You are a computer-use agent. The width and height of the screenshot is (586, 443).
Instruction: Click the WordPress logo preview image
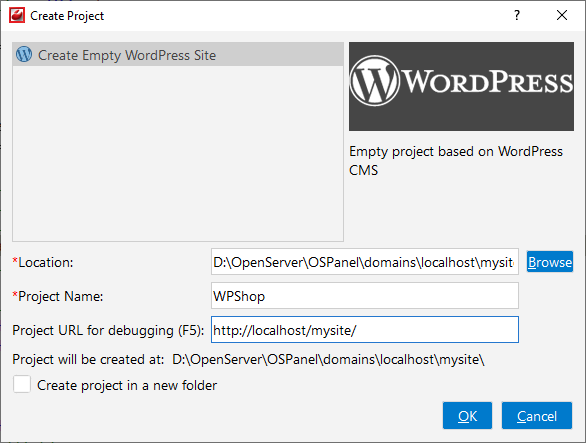tap(461, 86)
